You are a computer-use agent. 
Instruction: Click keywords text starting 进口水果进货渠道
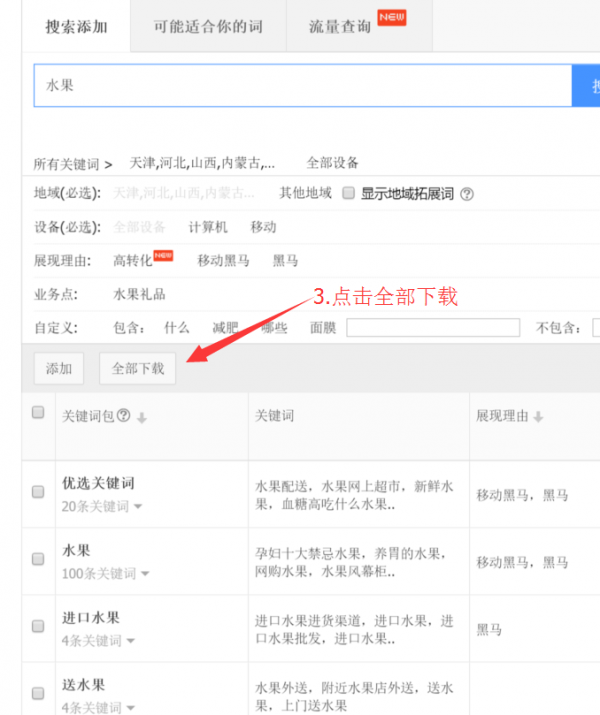pyautogui.click(x=354, y=630)
